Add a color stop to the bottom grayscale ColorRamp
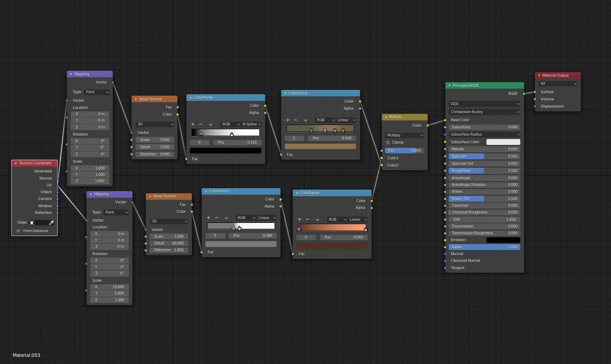The width and height of the screenshot is (611, 364). tap(208, 217)
